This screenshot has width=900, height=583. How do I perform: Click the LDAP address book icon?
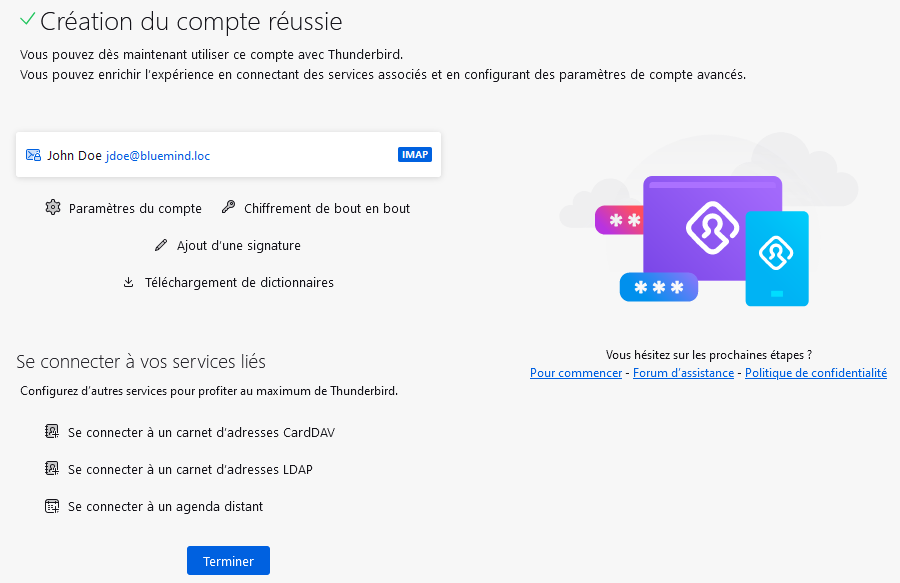tap(52, 469)
